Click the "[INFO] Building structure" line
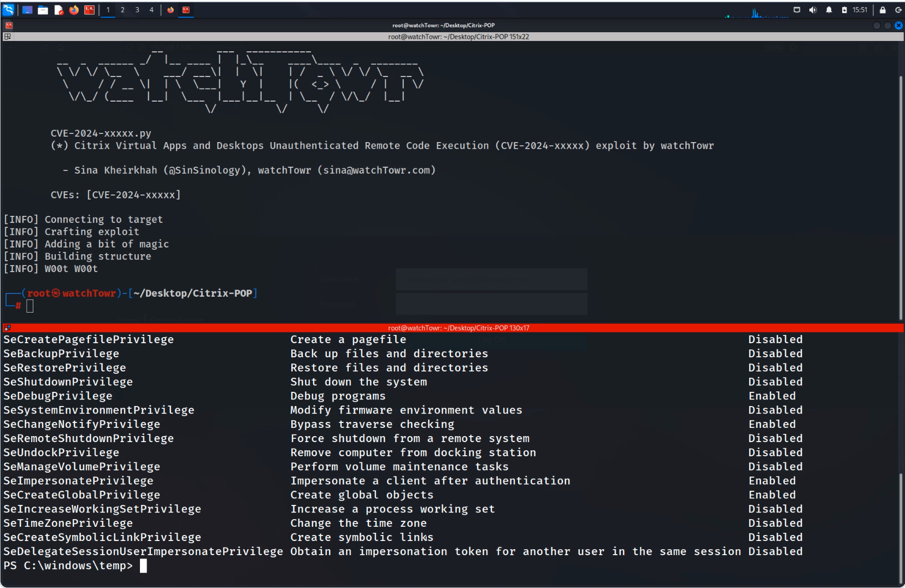 tap(78, 256)
